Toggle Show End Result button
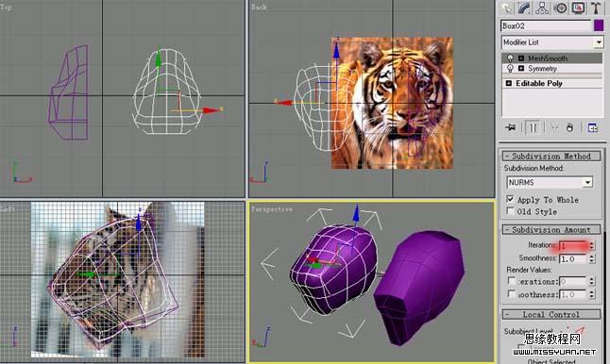Screen dimensions: 610x364 [533, 127]
